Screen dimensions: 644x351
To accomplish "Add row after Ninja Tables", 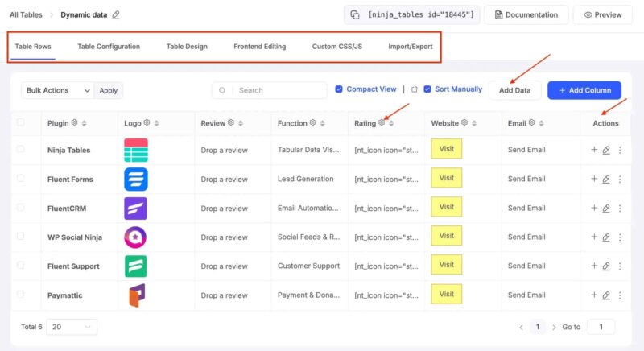I will [x=594, y=150].
